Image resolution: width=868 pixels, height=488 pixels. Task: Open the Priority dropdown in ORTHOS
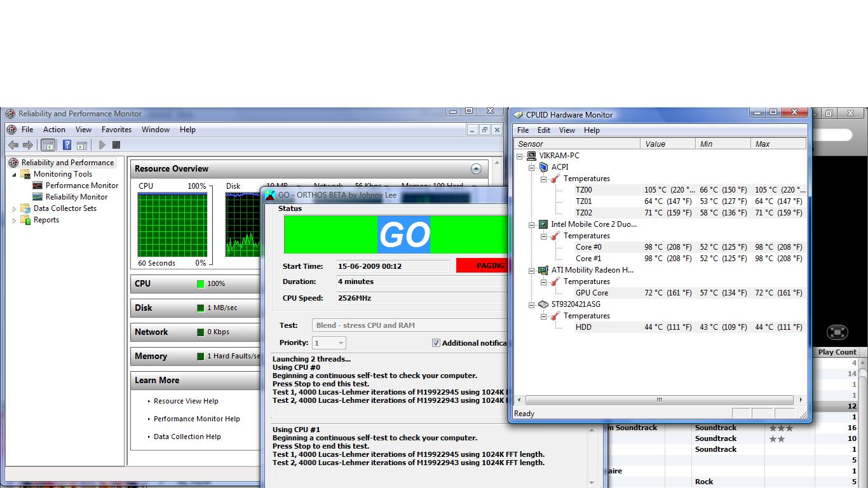(329, 342)
